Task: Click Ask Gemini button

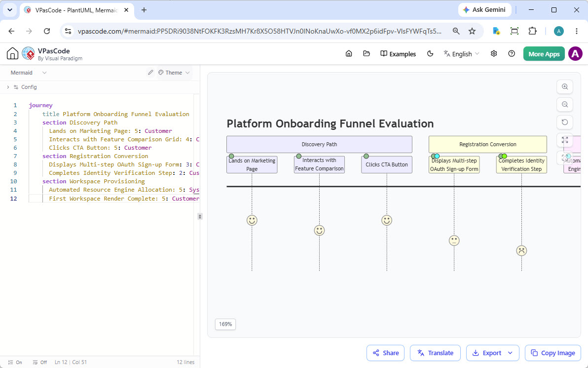Action: (x=484, y=10)
